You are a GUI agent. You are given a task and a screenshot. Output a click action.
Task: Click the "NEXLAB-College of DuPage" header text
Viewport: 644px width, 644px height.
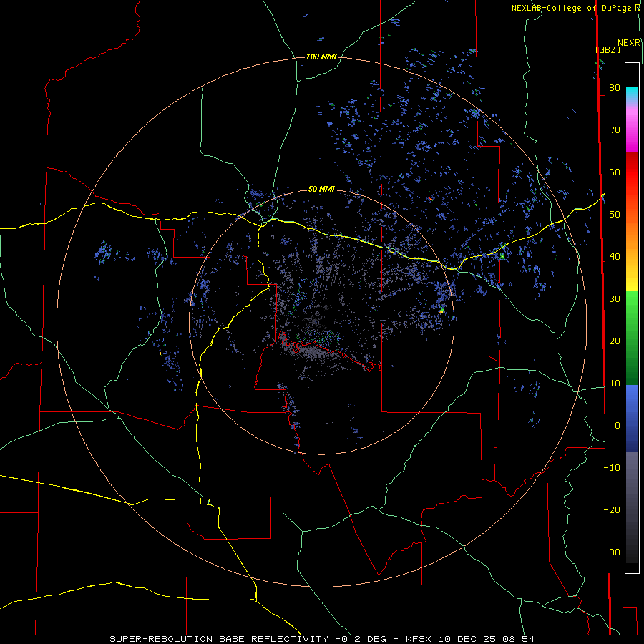pyautogui.click(x=573, y=8)
